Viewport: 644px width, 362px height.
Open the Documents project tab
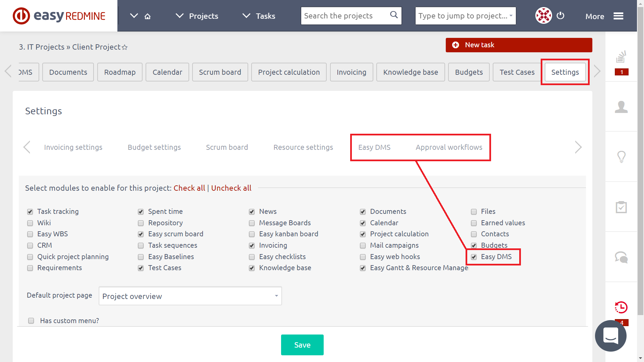68,72
